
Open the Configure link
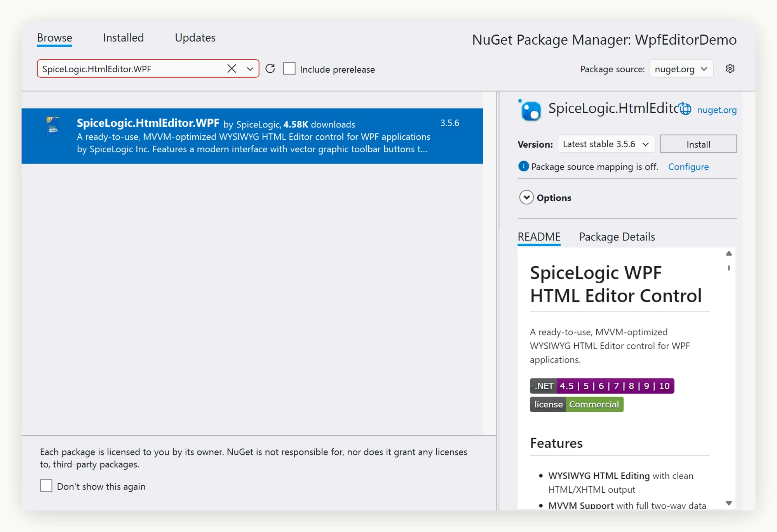click(688, 167)
